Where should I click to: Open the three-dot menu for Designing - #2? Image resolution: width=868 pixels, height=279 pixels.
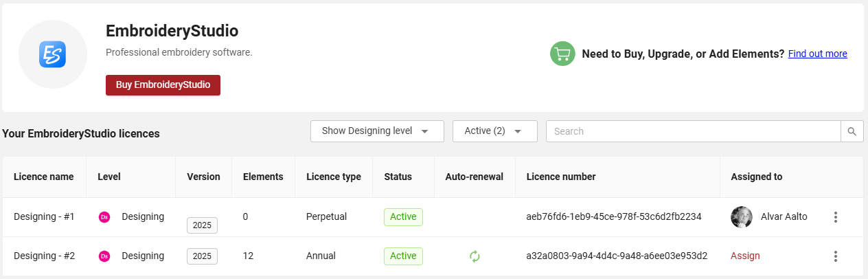[x=836, y=256]
